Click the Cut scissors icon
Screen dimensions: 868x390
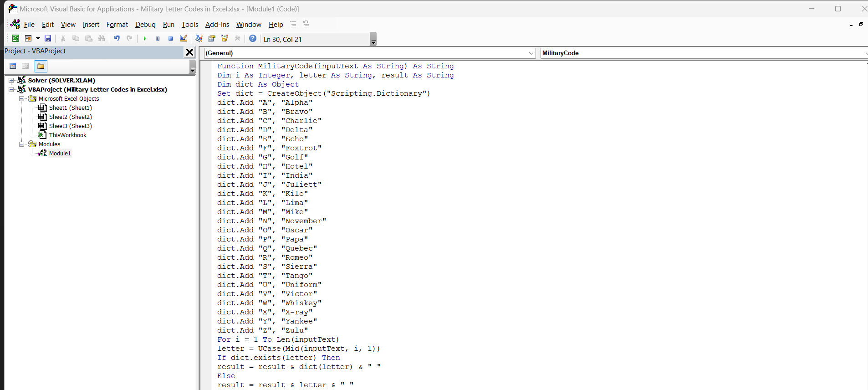tap(63, 39)
